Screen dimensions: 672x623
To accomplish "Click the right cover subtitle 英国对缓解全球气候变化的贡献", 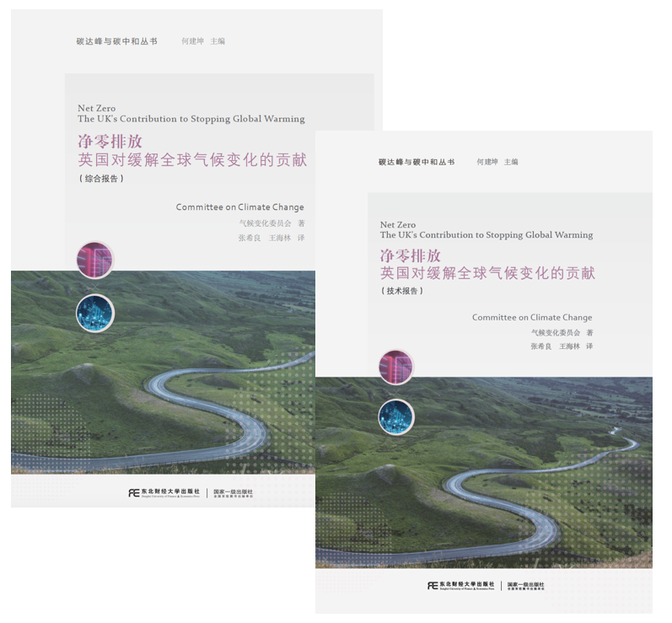I will coord(487,273).
